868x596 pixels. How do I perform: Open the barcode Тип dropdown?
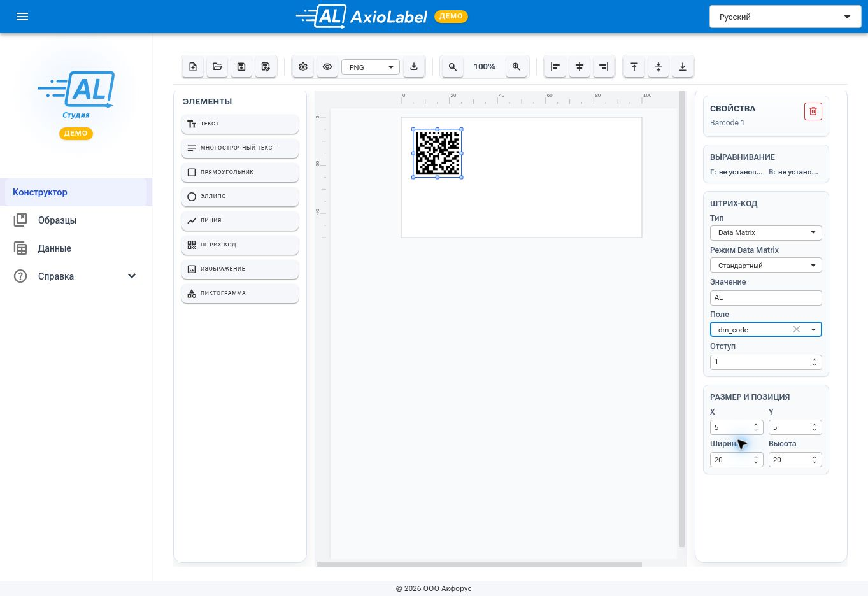[x=765, y=232]
